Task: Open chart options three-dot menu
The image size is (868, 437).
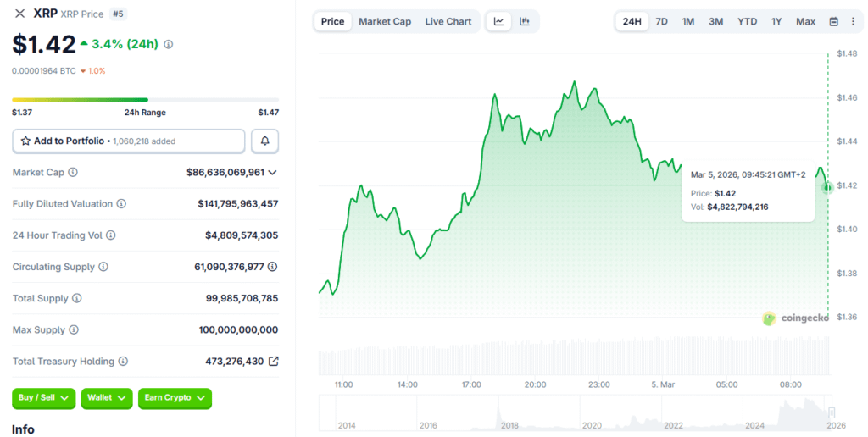Action: 853,21
